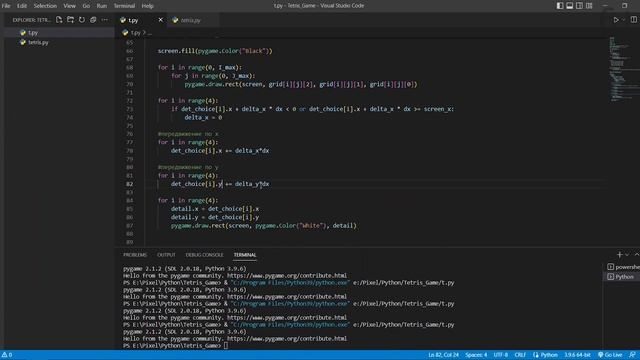Open the Terminal menu
This screenshot has width=640, height=360.
[x=124, y=6]
